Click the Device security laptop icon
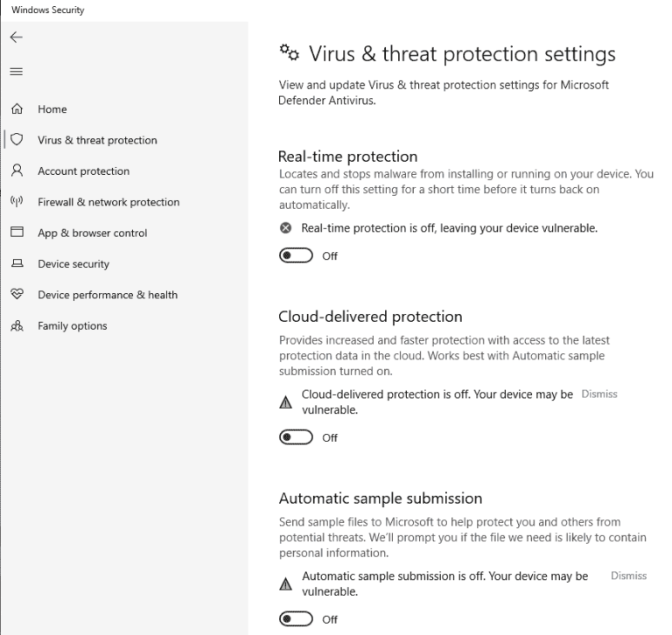This screenshot has height=635, width=672. point(16,264)
